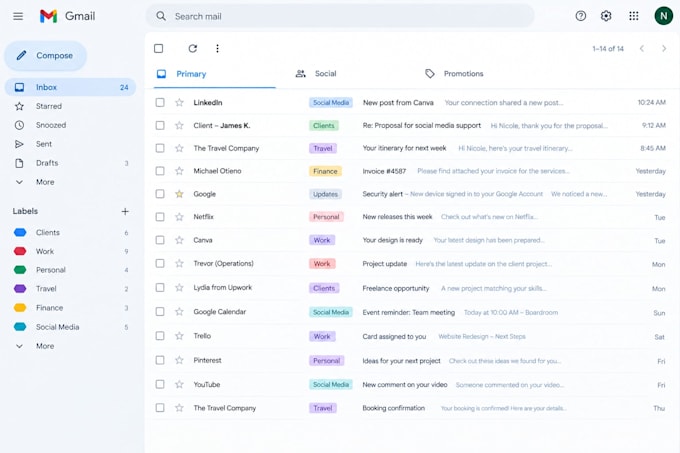The width and height of the screenshot is (680, 453).
Task: Open the Sent folder
Action: tap(70, 144)
